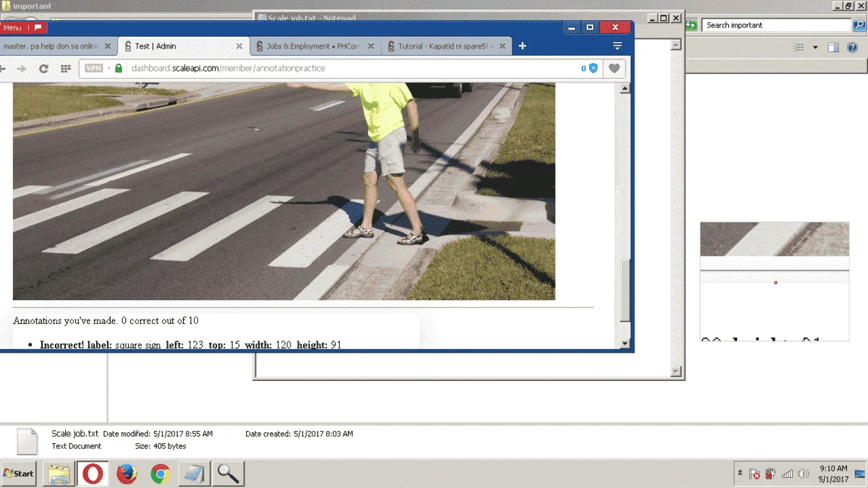The height and width of the screenshot is (488, 868).
Task: Minimize the Notepad window
Action: (652, 18)
